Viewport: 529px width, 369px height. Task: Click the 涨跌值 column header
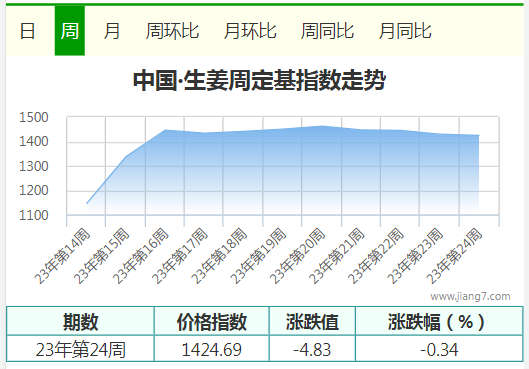coord(312,321)
